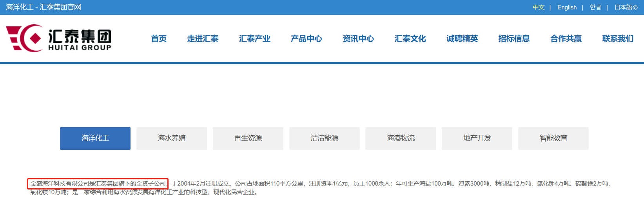Click text 年可生产海盐100万吨
This screenshot has height=204, width=644.
coord(424,183)
